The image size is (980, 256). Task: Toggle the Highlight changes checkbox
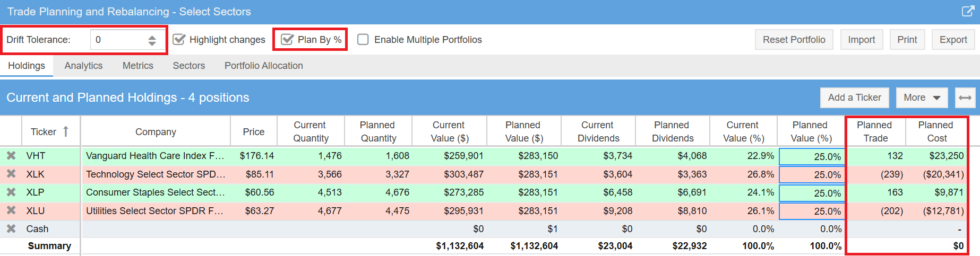tap(179, 40)
